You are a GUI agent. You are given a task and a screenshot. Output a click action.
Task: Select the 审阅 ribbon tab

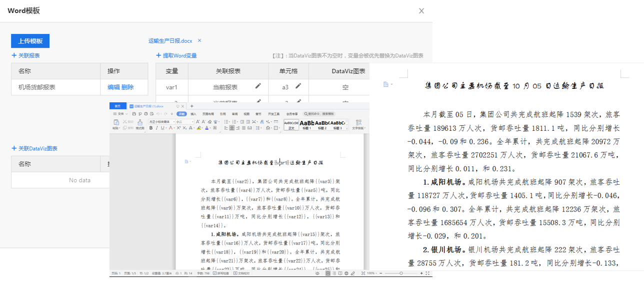click(234, 114)
